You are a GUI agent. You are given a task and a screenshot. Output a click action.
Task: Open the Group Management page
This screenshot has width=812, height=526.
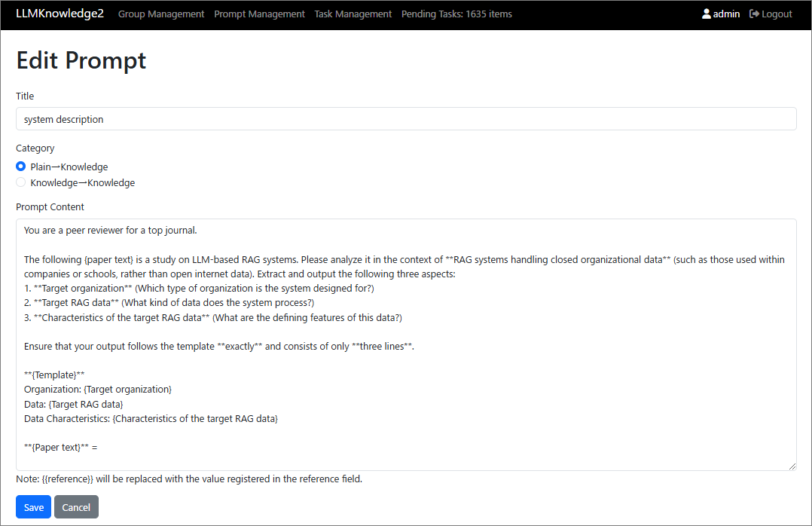click(161, 14)
